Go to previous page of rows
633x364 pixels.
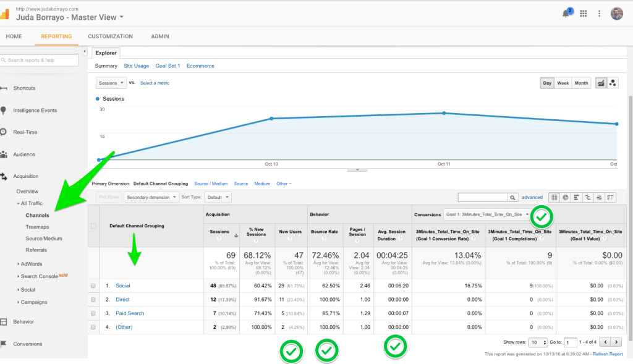(605, 342)
